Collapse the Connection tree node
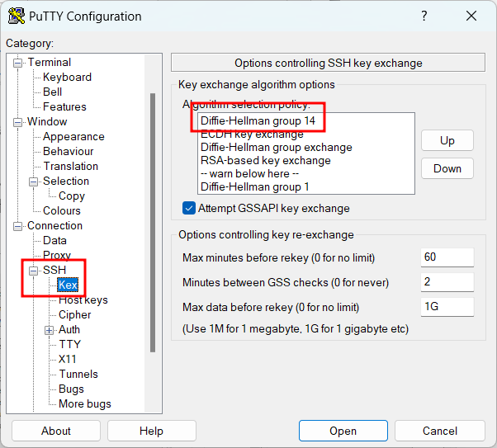Screen dimensions: 497x448 coord(18,226)
